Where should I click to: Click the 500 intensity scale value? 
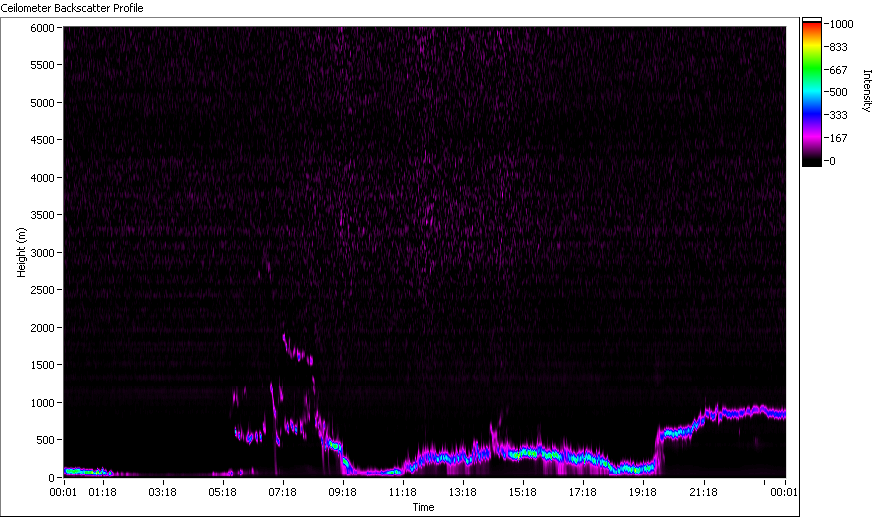tap(839, 92)
